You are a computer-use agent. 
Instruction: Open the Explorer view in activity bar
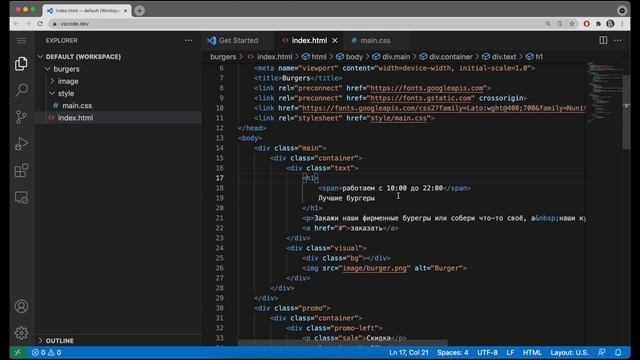(x=21, y=63)
